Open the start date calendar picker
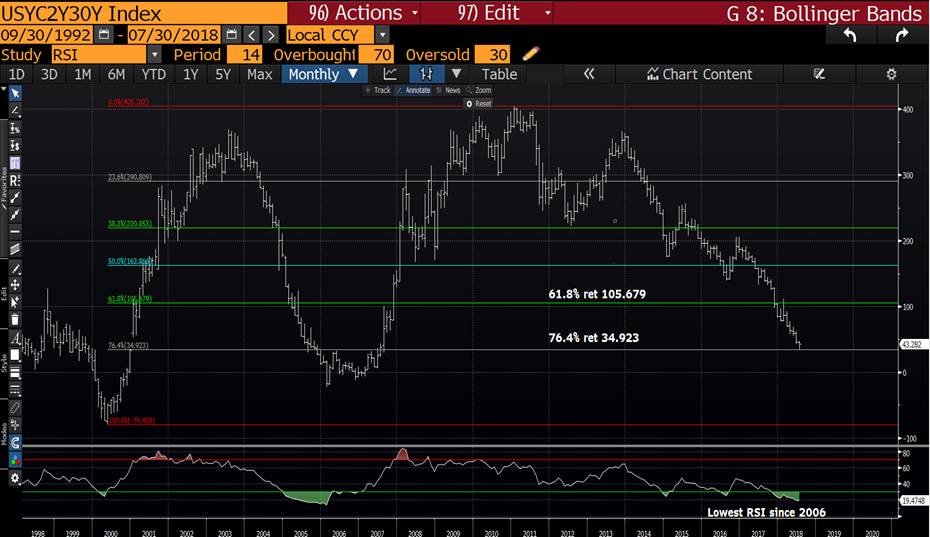Image resolution: width=930 pixels, height=537 pixels. 104,34
